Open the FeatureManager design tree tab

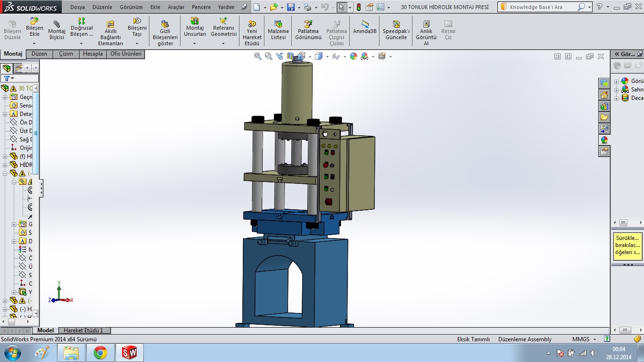point(7,68)
